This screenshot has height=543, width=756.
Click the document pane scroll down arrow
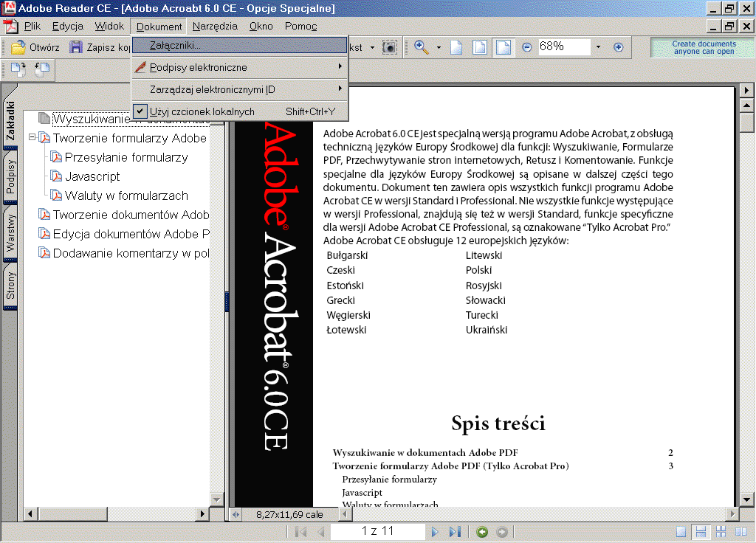(x=747, y=499)
